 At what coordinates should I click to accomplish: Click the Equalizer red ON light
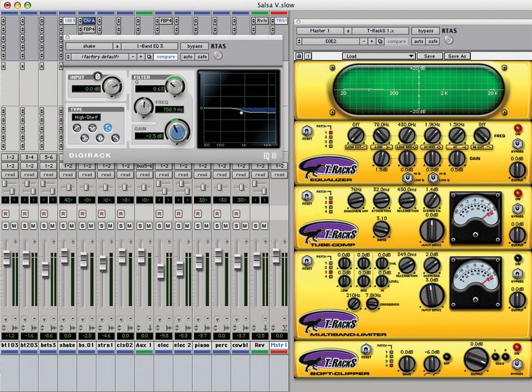coord(518,128)
